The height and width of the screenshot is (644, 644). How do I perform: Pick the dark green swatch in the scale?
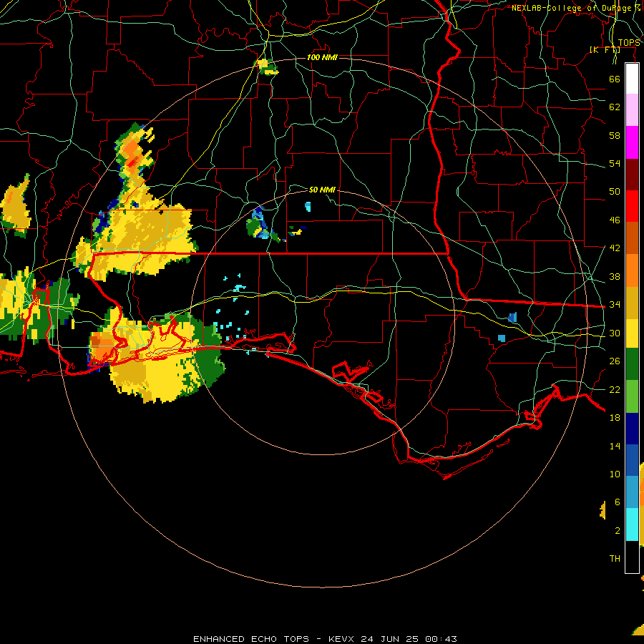point(632,364)
